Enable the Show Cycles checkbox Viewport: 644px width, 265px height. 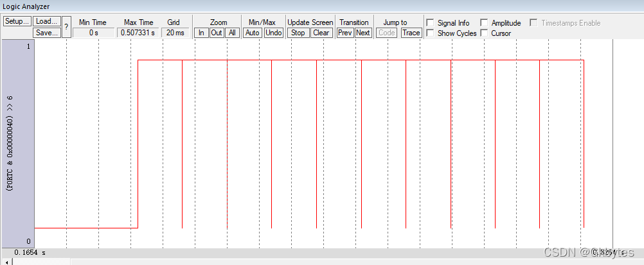click(431, 33)
